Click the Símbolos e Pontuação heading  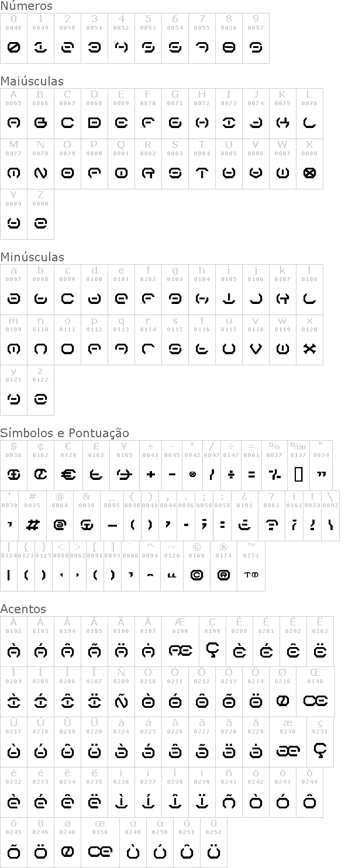(64, 433)
